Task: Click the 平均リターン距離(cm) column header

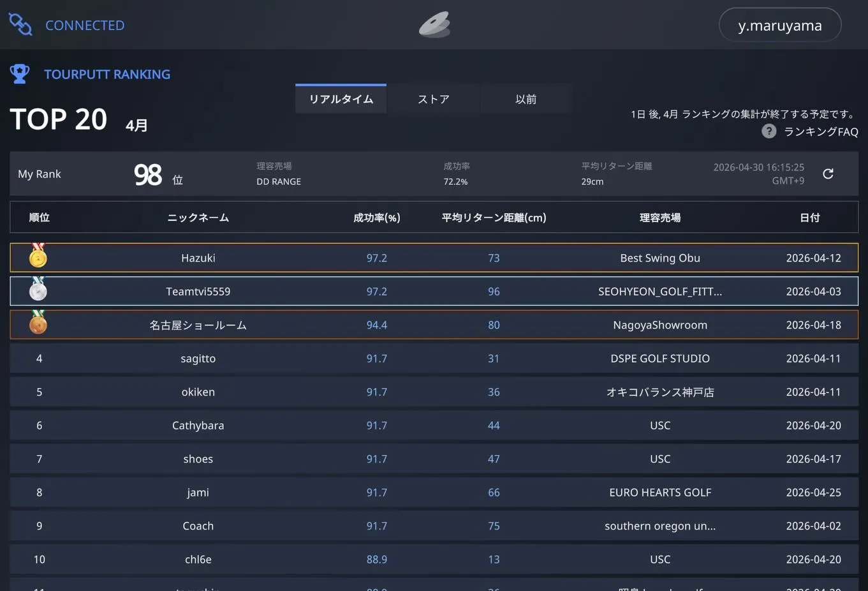Action: [494, 217]
